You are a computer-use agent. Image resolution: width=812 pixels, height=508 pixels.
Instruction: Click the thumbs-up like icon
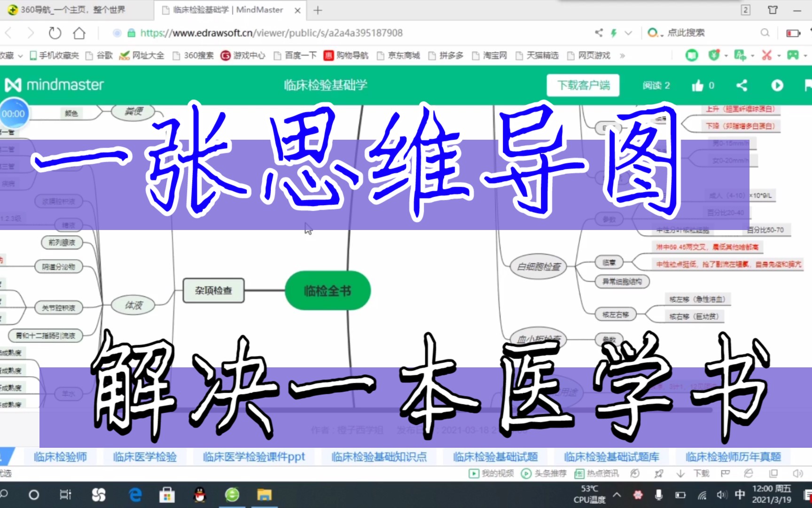pyautogui.click(x=697, y=85)
